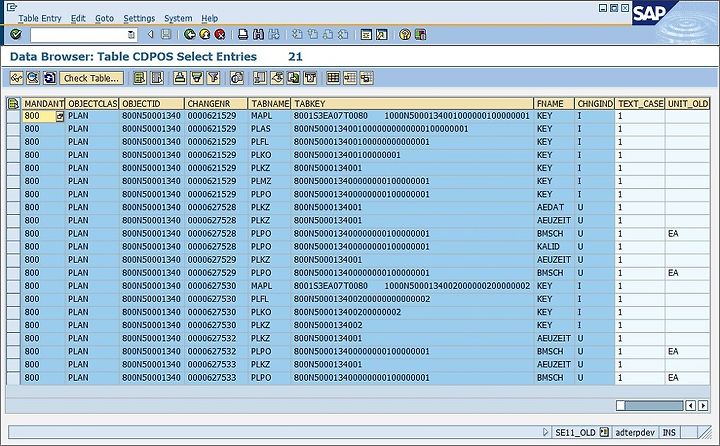Select row with CHANGENR 0000627530 and TABNAME PLFL
This screenshot has width=720, height=446.
point(13,299)
